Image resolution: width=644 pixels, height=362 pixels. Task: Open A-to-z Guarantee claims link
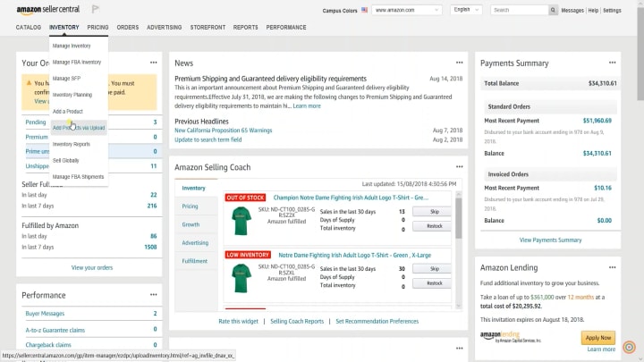tap(55, 330)
